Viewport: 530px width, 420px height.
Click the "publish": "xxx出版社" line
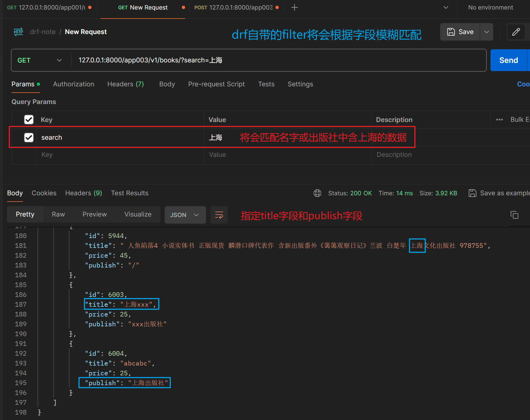pyautogui.click(x=126, y=324)
